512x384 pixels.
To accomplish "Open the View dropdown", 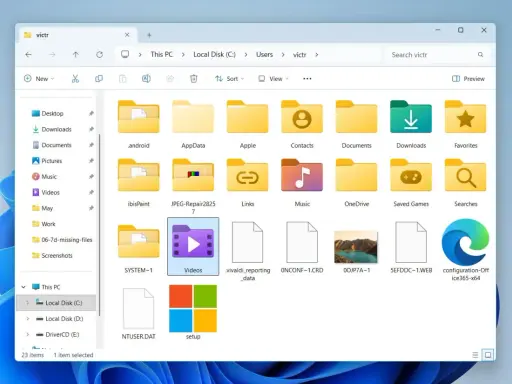I will 273,79.
